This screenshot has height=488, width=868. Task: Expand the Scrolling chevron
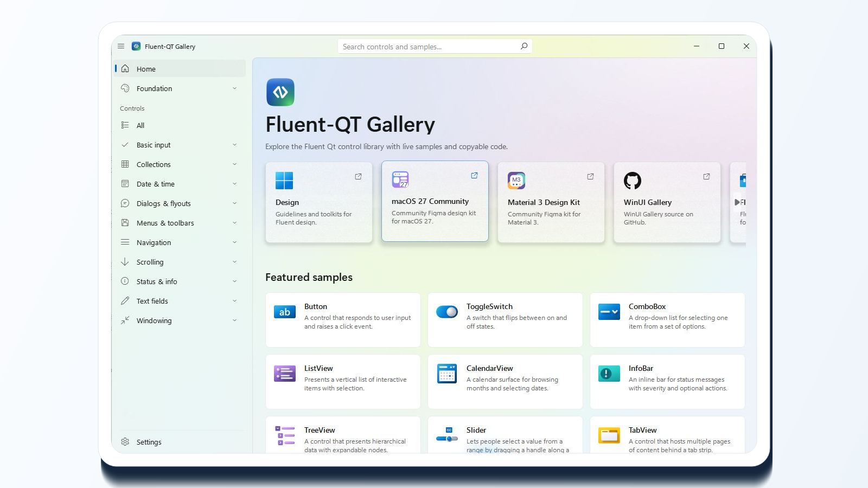tap(235, 262)
